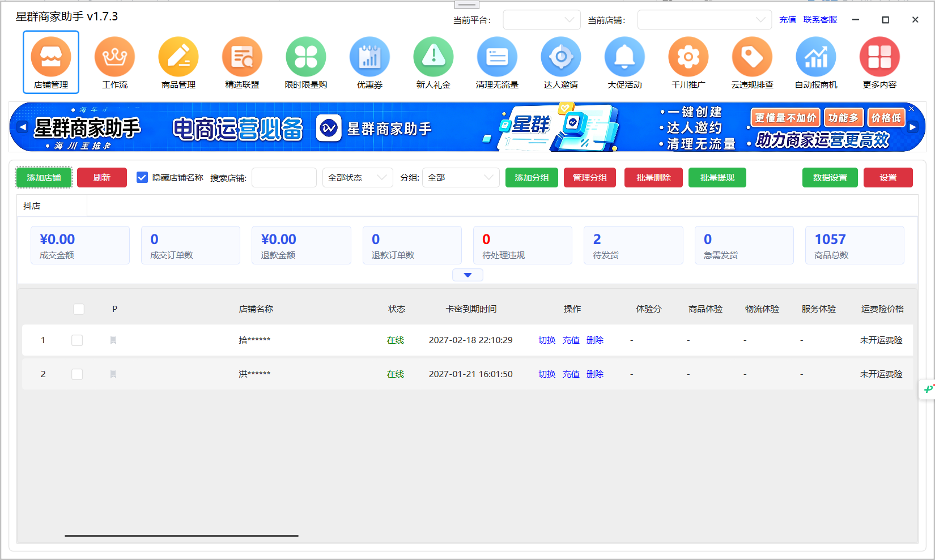
Task: Click the 搜索店铺 search input field
Action: pyautogui.click(x=284, y=178)
